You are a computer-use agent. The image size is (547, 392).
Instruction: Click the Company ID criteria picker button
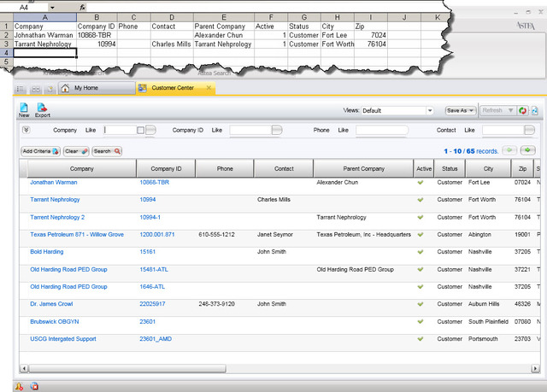pyautogui.click(x=277, y=131)
